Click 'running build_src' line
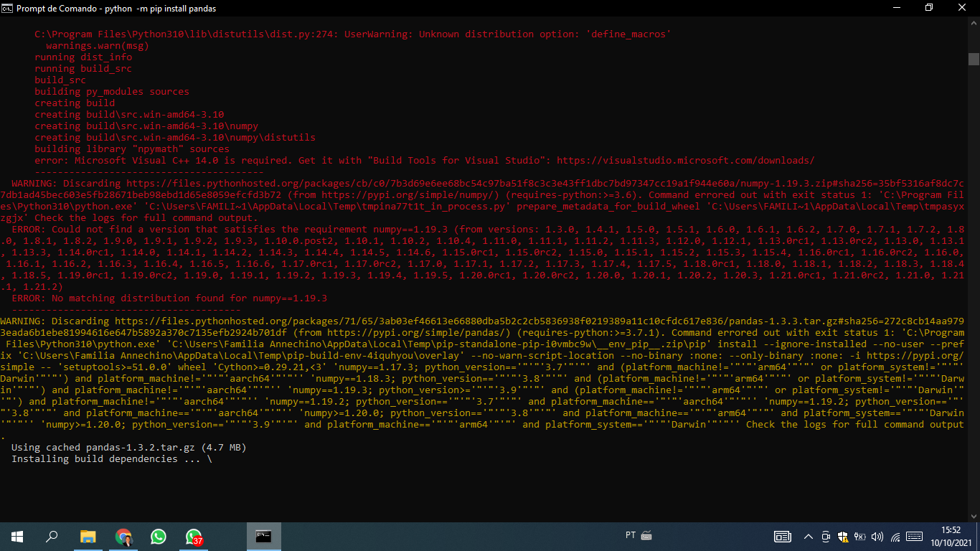The height and width of the screenshot is (551, 980). [83, 68]
